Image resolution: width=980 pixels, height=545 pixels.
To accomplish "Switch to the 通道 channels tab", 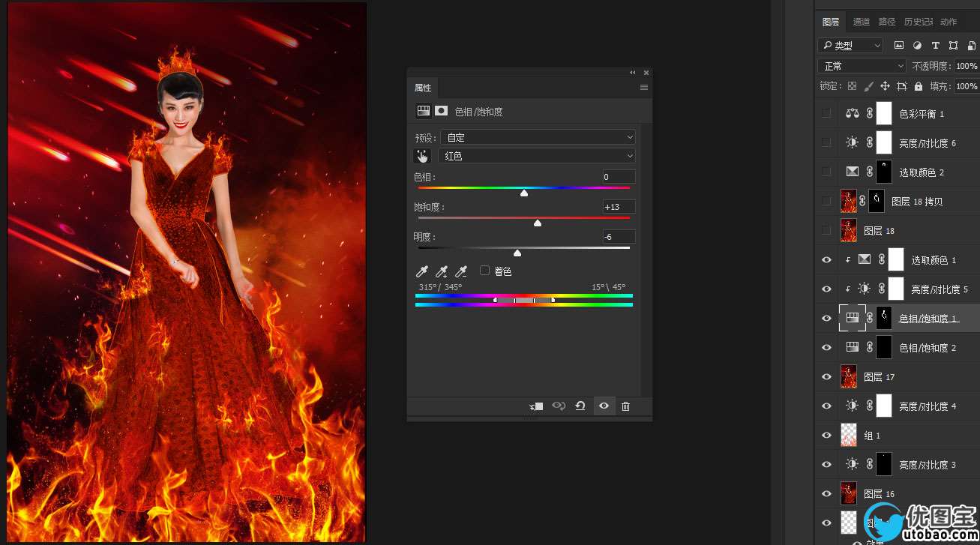I will coord(862,22).
